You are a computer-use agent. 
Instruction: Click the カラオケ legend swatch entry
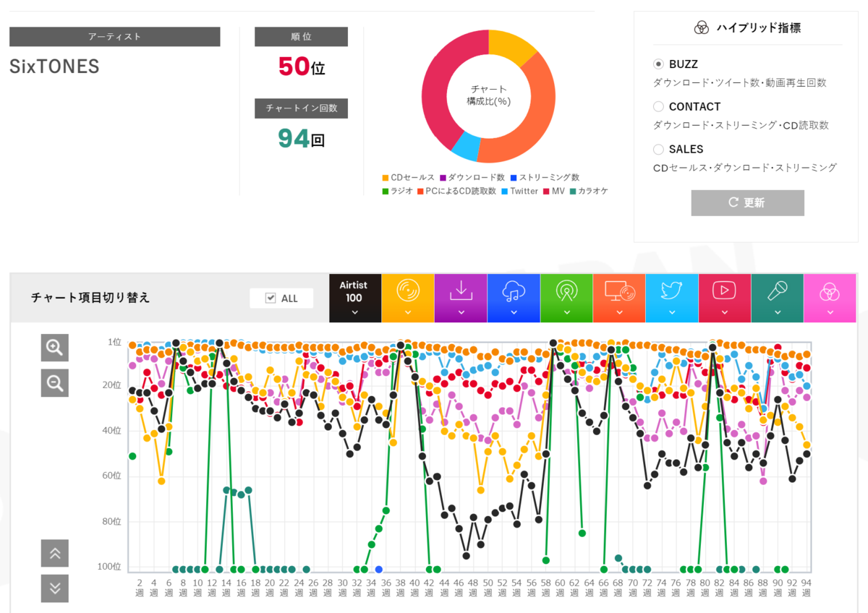coord(589,191)
